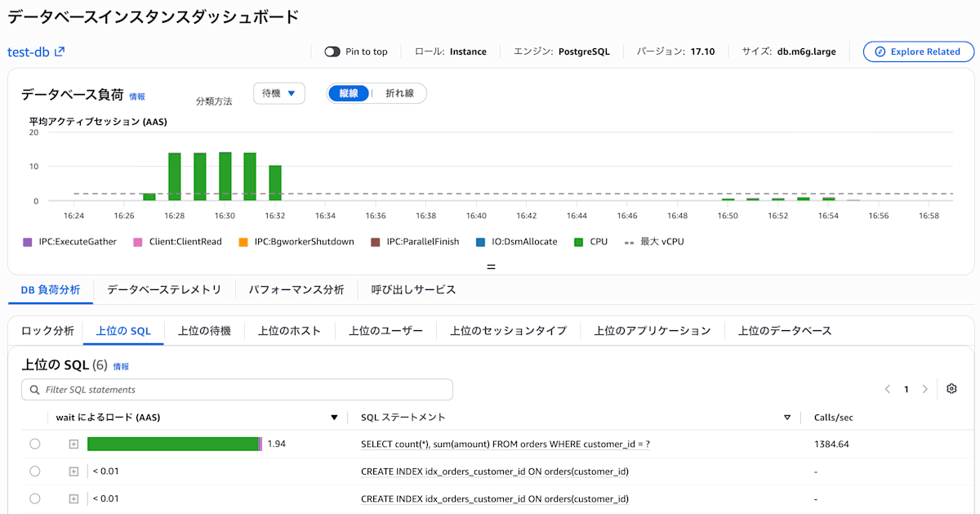This screenshot has height=514, width=980.
Task: Sort by wait によるロード (AAS) column
Action: pos(333,418)
